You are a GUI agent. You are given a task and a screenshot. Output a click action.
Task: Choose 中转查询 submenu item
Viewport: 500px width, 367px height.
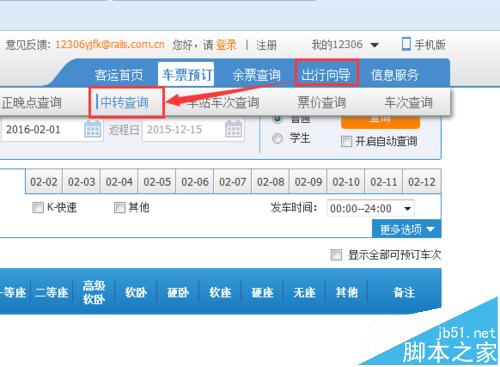(124, 102)
